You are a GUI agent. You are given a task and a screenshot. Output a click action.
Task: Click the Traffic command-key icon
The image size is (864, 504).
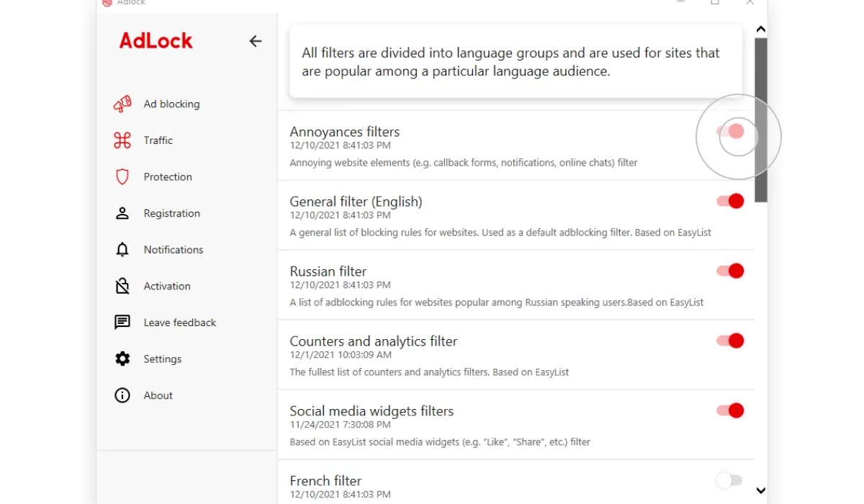coord(122,140)
